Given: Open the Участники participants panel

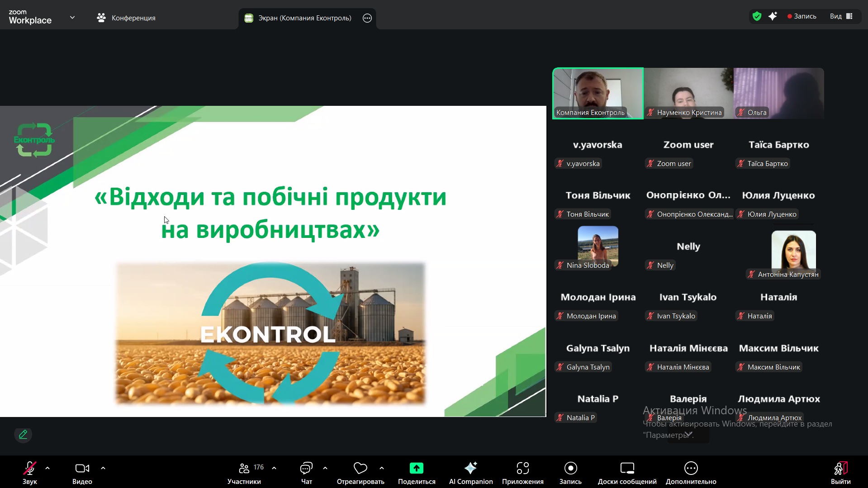Looking at the screenshot, I should [x=244, y=472].
